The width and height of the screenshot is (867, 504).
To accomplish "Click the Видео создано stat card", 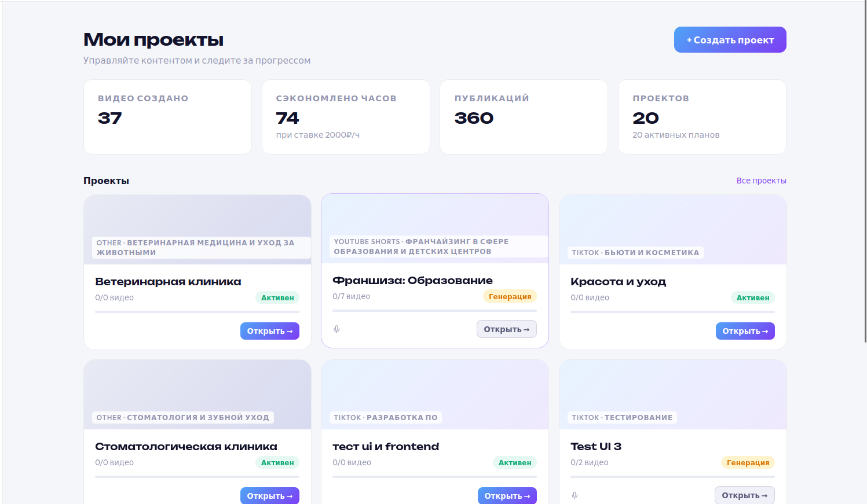I will point(167,117).
